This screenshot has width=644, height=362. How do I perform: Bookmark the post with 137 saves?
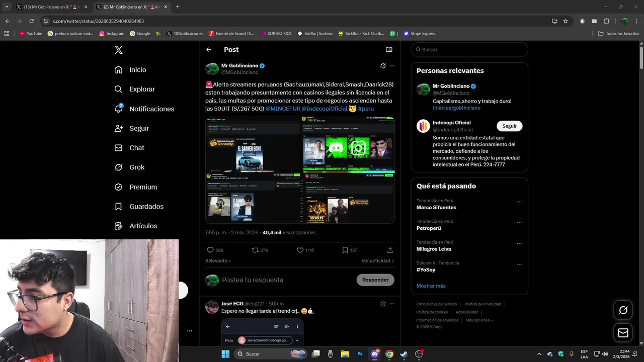click(345, 250)
